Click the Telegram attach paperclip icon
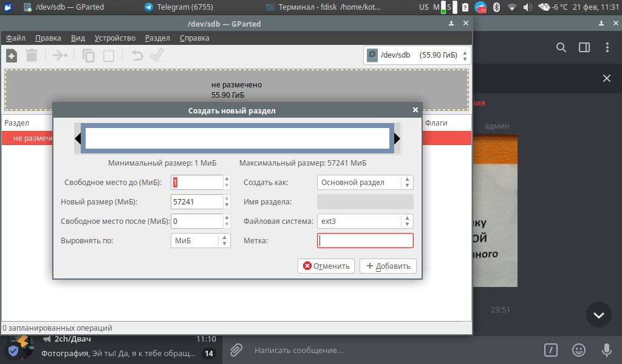Screen dimensions: 622x364 (x=236, y=350)
